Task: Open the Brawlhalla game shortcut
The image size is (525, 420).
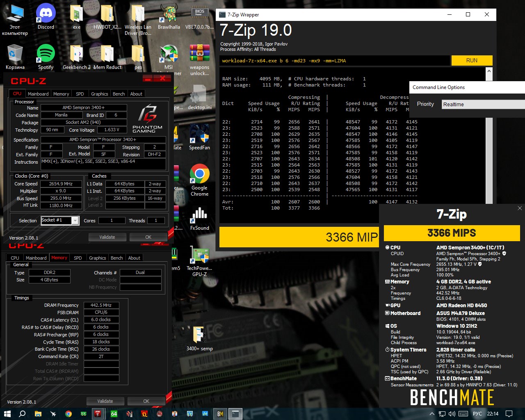Action: pyautogui.click(x=169, y=17)
